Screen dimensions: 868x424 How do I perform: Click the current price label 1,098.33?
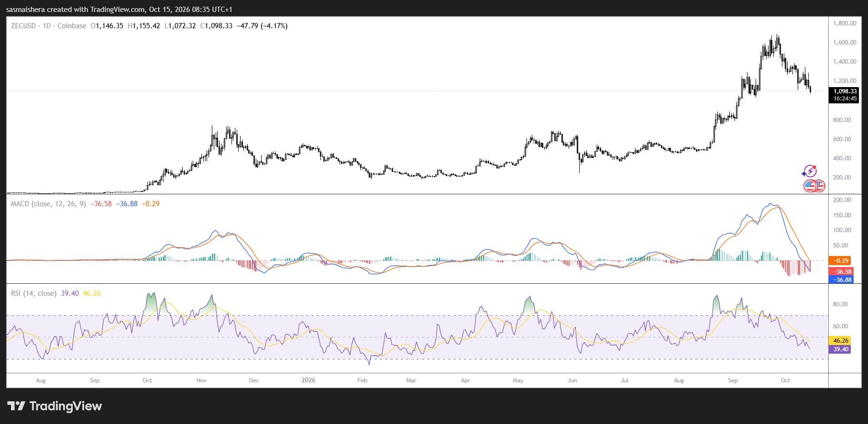845,91
